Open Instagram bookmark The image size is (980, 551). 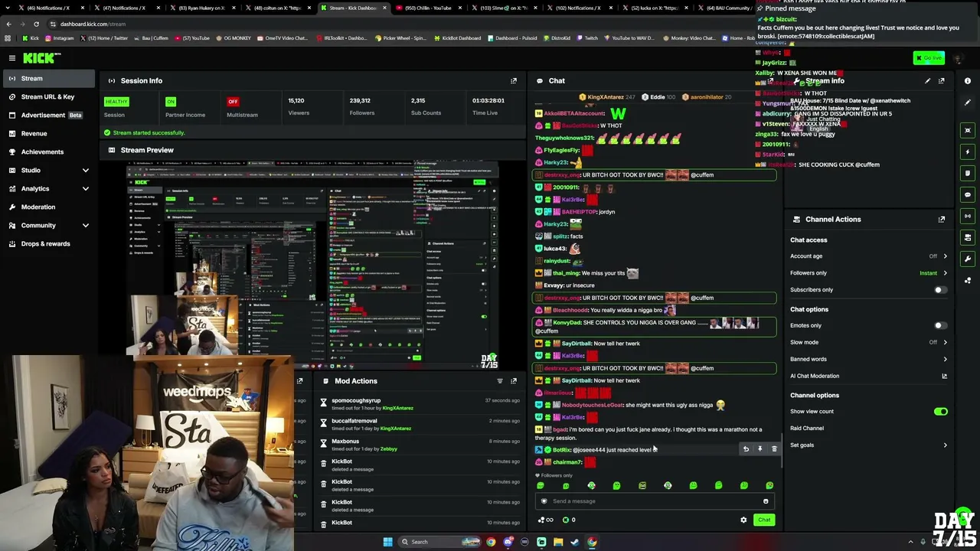pyautogui.click(x=59, y=37)
